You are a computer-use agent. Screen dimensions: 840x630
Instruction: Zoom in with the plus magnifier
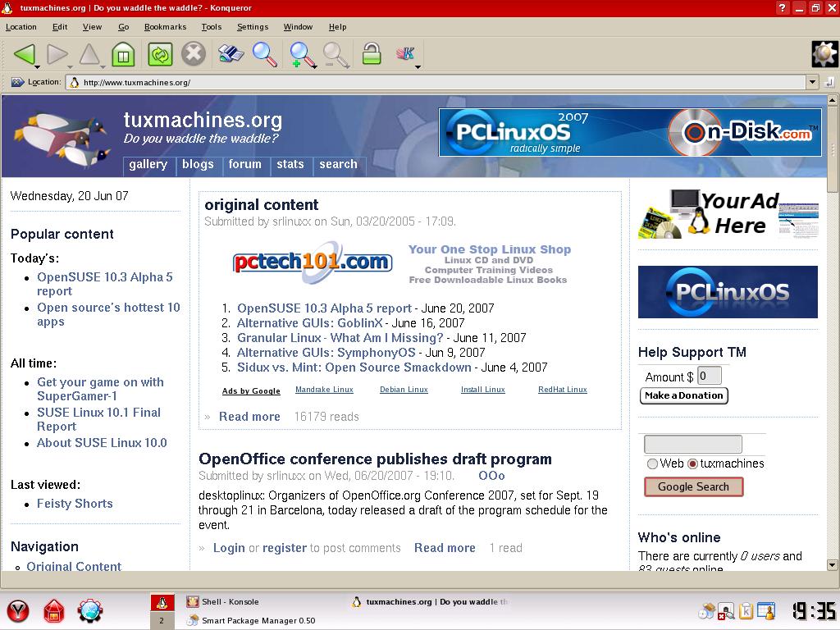tap(301, 55)
